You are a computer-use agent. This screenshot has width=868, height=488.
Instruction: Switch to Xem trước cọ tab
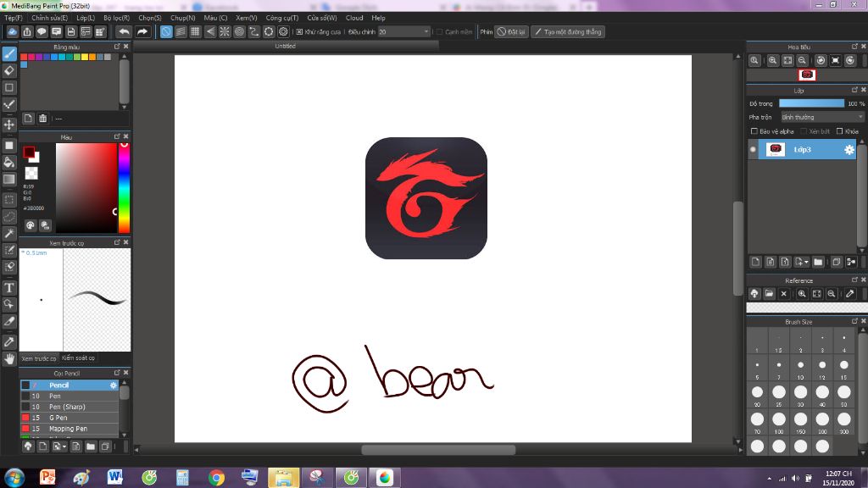coord(39,358)
